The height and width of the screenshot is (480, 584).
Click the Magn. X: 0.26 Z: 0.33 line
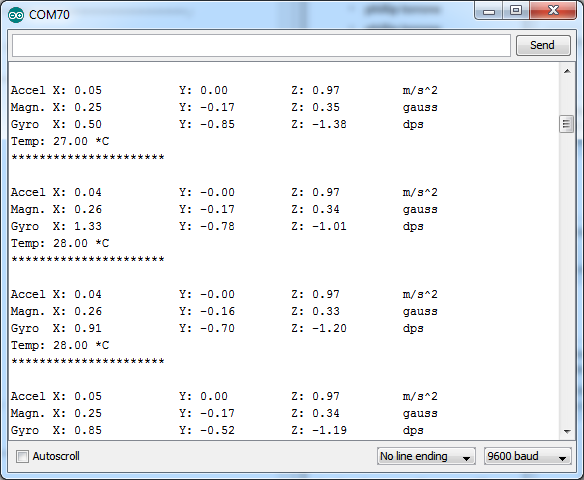(x=225, y=311)
